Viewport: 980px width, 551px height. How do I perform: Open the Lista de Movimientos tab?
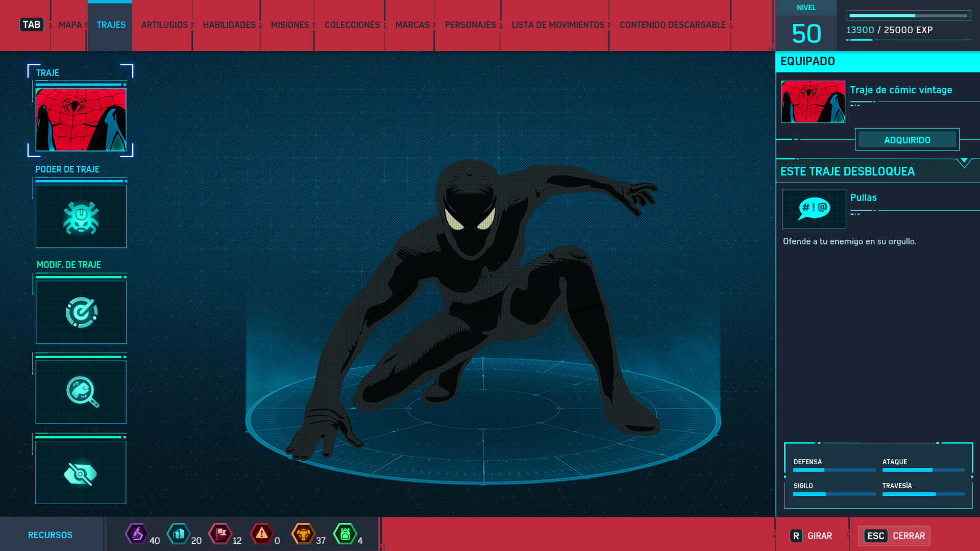(558, 25)
